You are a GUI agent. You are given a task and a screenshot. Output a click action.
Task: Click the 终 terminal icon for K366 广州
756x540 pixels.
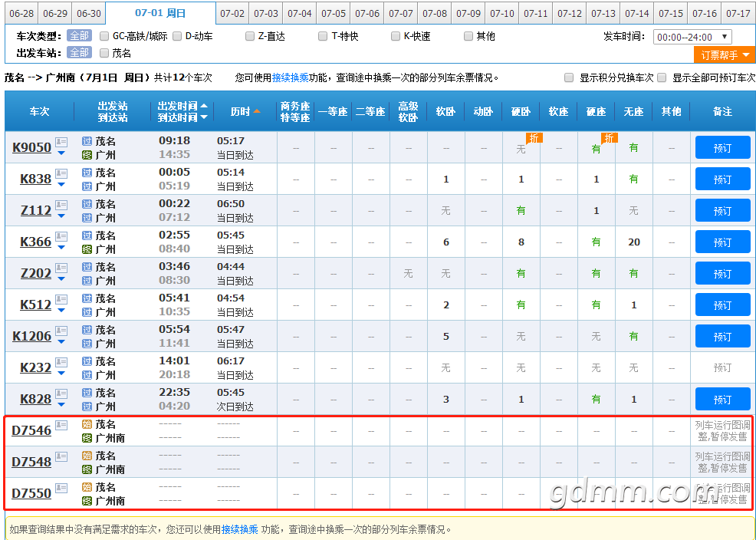point(87,249)
